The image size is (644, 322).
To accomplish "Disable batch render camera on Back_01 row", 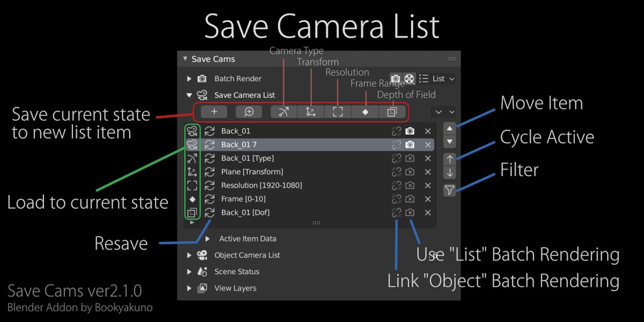I will click(409, 131).
